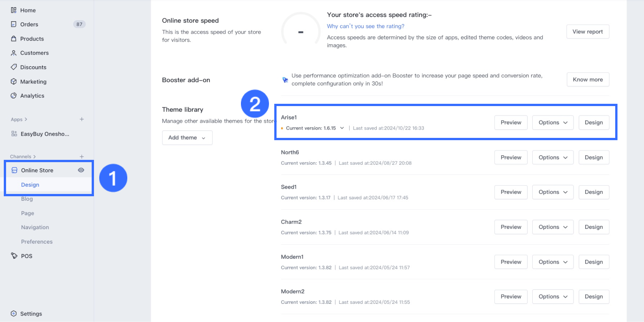Select Page under Online Store
The image size is (644, 322).
[28, 213]
